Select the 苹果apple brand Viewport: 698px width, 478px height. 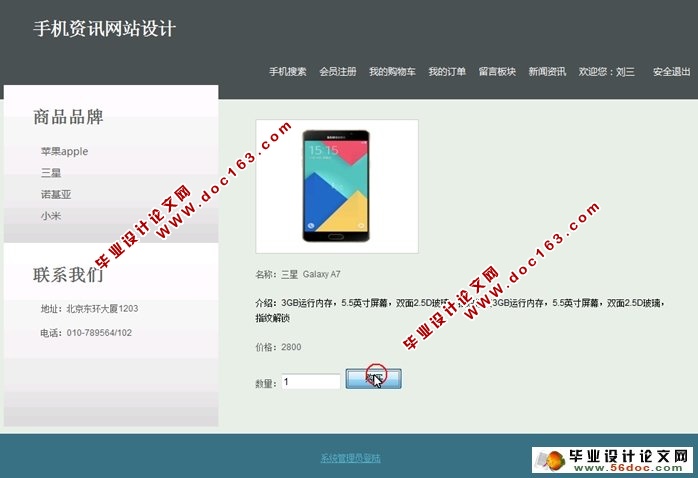pyautogui.click(x=65, y=151)
